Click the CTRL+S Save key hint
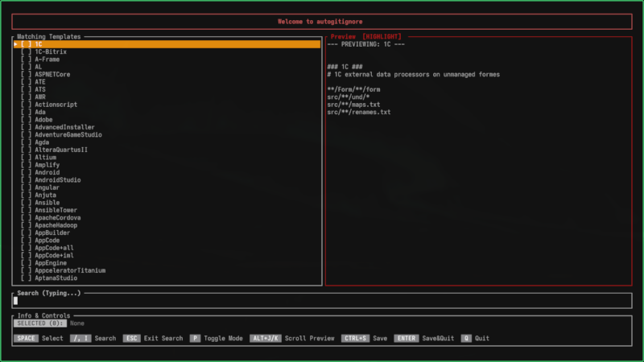644x362 pixels. tap(365, 338)
